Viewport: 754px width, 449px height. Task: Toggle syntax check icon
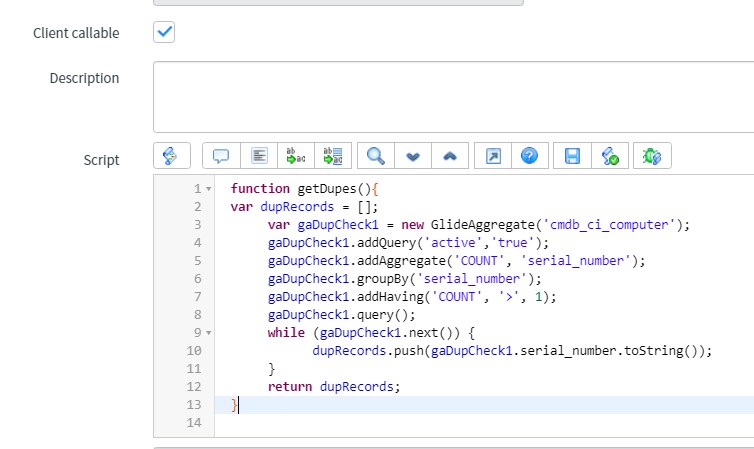pos(610,156)
